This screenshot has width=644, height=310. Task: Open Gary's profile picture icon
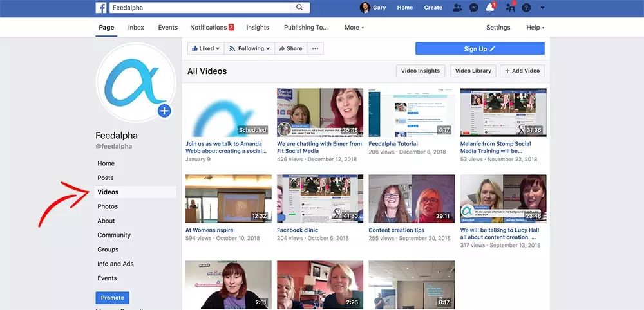point(365,7)
